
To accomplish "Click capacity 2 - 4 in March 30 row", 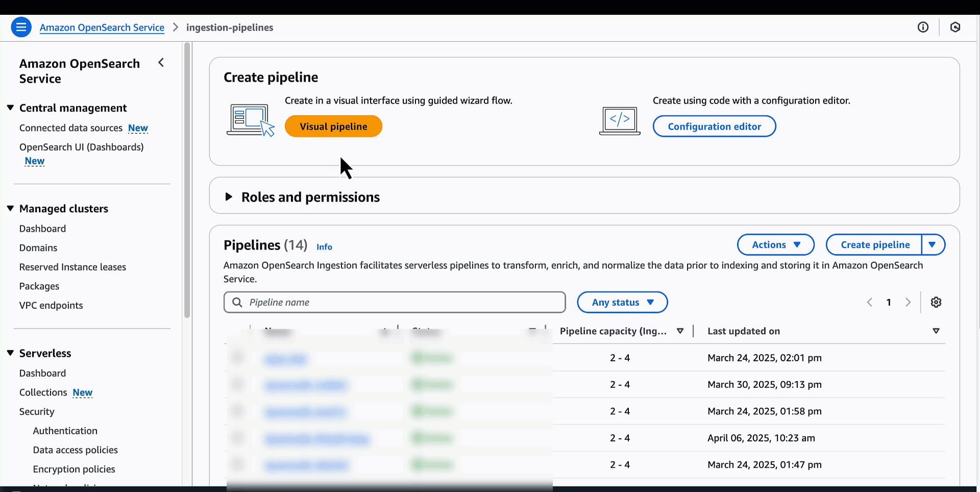I will click(x=620, y=384).
